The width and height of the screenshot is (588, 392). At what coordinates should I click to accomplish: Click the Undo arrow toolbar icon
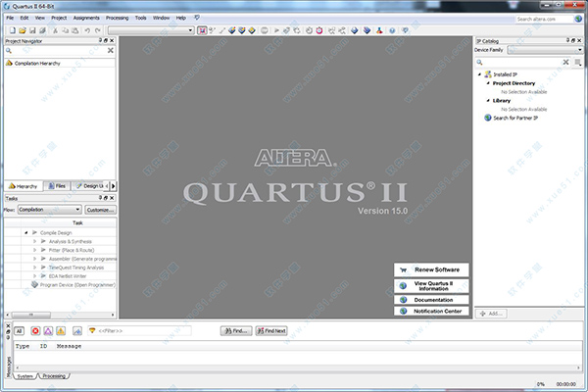[87, 30]
